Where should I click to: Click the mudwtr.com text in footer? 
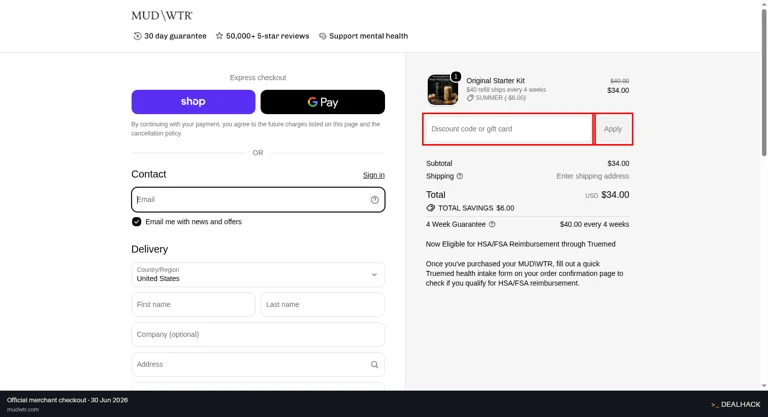(x=23, y=410)
